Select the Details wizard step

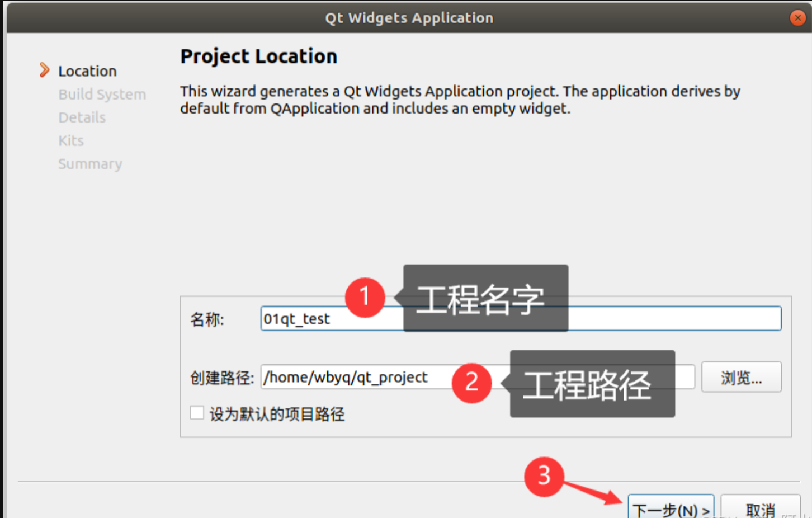click(82, 117)
